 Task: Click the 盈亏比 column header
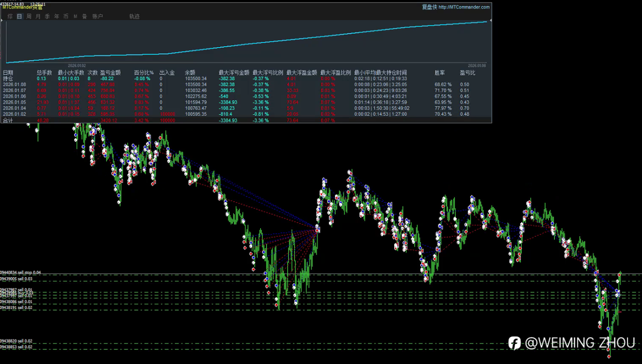[x=467, y=73]
